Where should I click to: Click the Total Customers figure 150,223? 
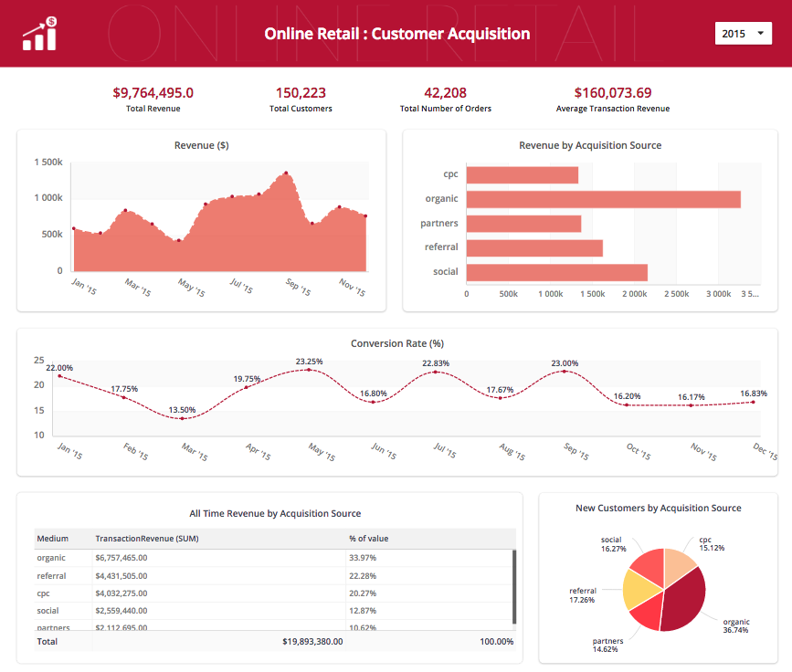[x=301, y=92]
